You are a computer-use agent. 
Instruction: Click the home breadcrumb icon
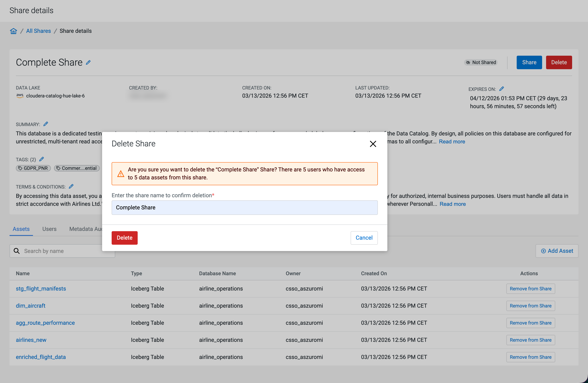(x=13, y=31)
